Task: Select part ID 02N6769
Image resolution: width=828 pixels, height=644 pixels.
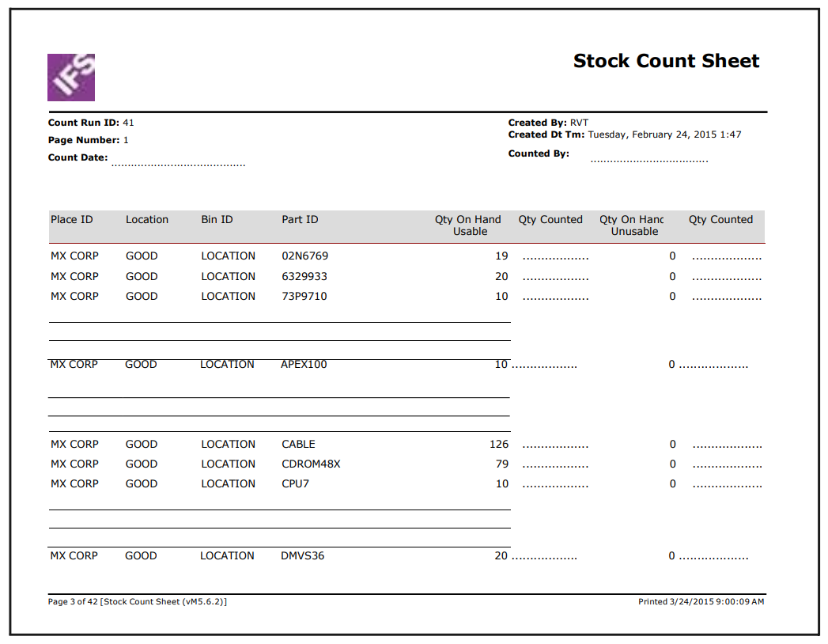Action: [304, 256]
